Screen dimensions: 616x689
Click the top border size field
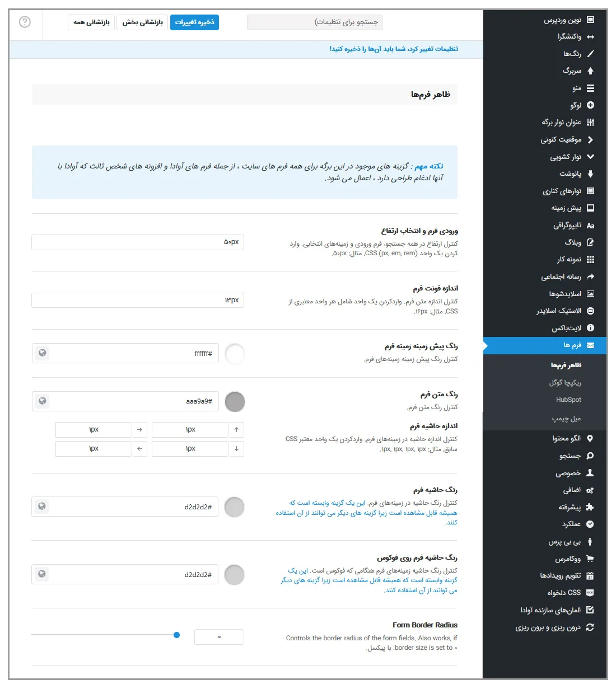tap(190, 430)
